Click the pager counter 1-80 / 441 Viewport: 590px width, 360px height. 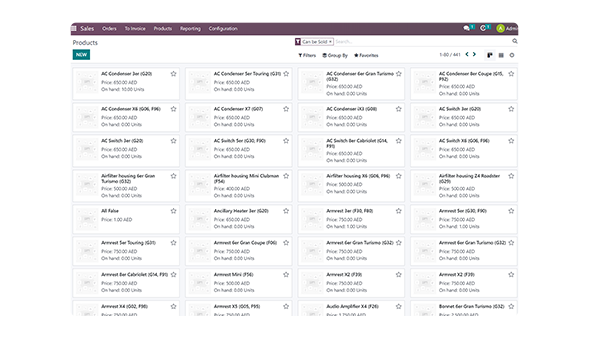tap(450, 55)
